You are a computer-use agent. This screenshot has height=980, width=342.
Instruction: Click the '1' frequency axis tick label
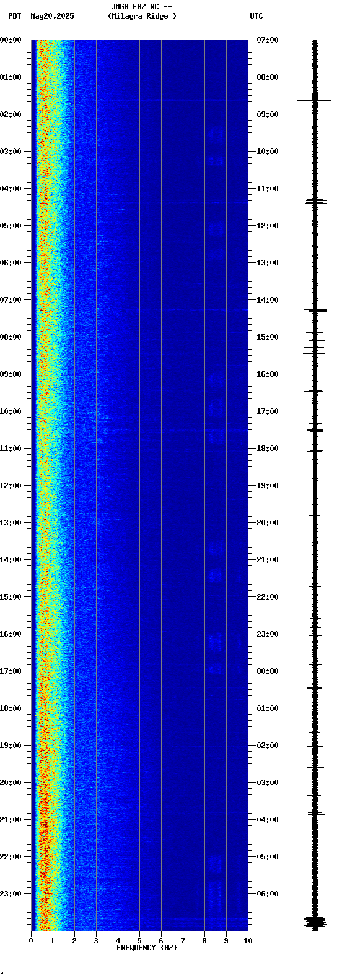53,941
